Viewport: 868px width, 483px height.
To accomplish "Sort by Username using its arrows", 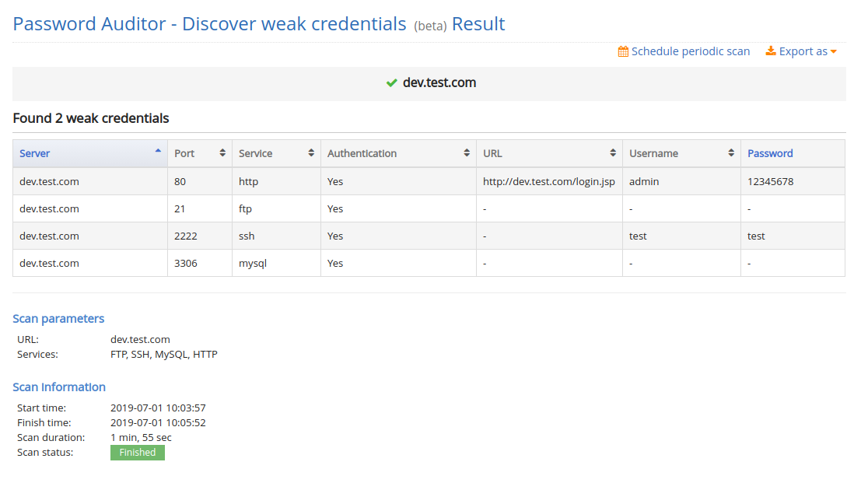I will tap(731, 153).
